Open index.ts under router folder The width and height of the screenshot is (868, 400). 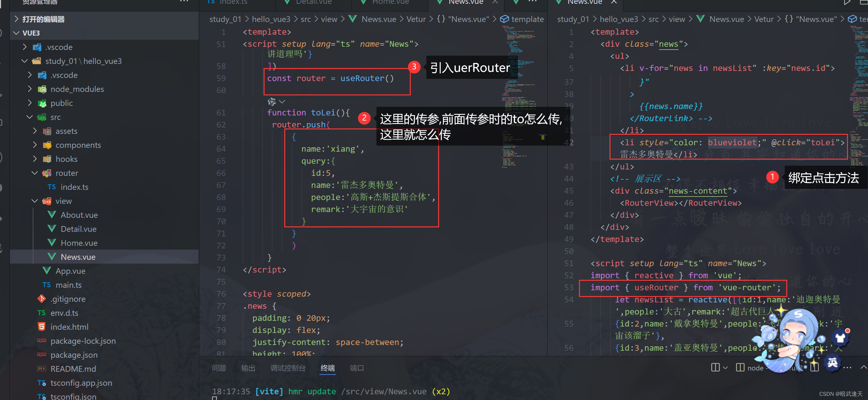74,187
